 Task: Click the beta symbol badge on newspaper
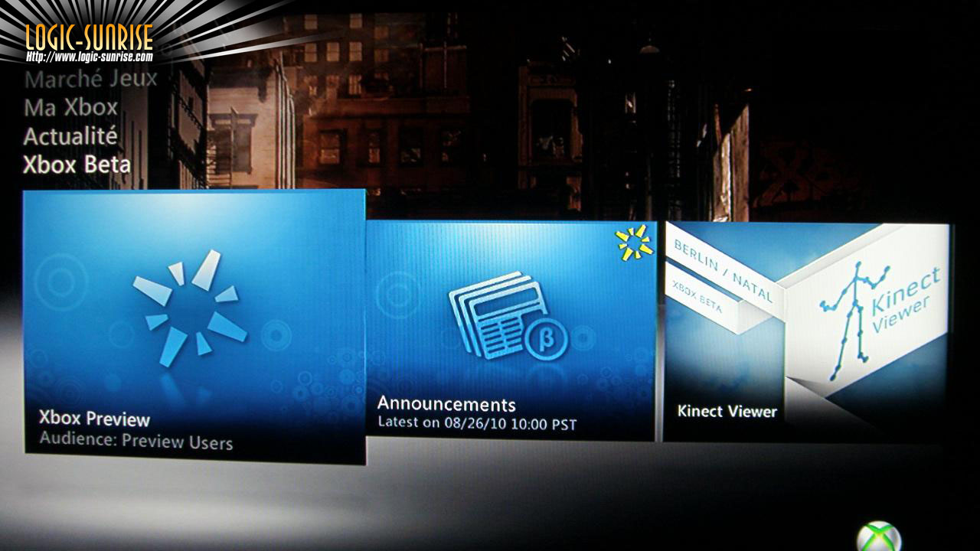point(547,337)
